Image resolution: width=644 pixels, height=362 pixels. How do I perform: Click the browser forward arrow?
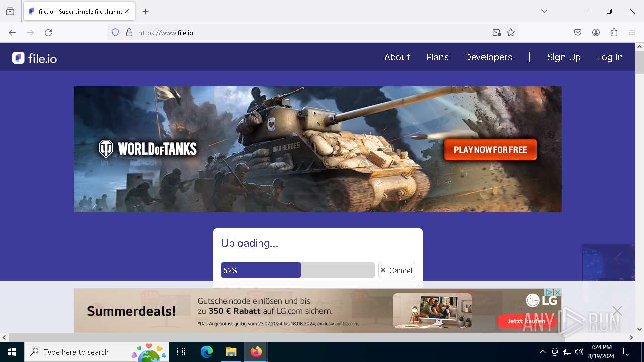coord(30,33)
